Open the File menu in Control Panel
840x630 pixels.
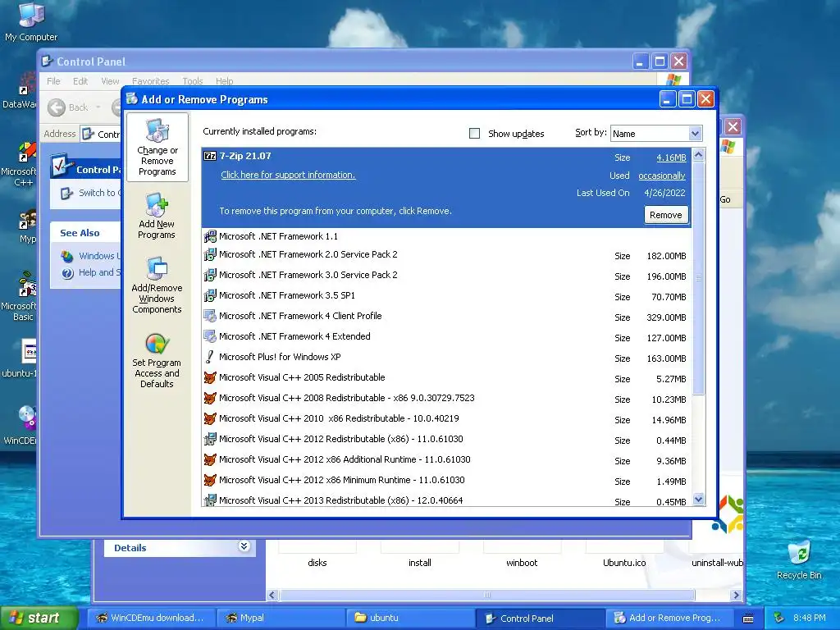point(53,81)
